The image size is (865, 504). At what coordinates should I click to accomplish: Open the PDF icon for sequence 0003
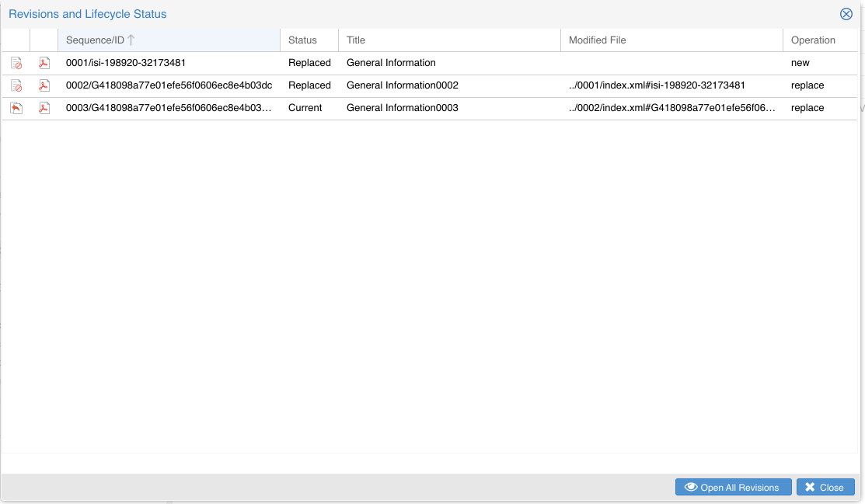(x=44, y=108)
